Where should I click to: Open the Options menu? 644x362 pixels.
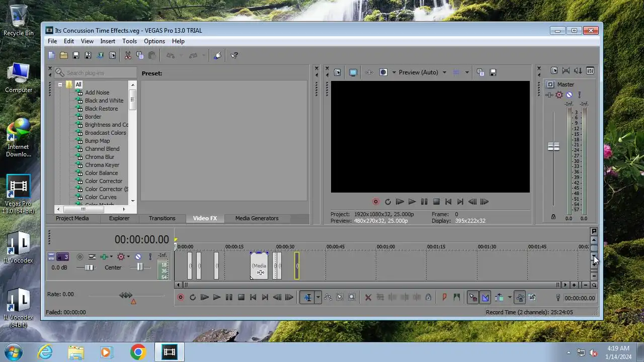(x=154, y=41)
